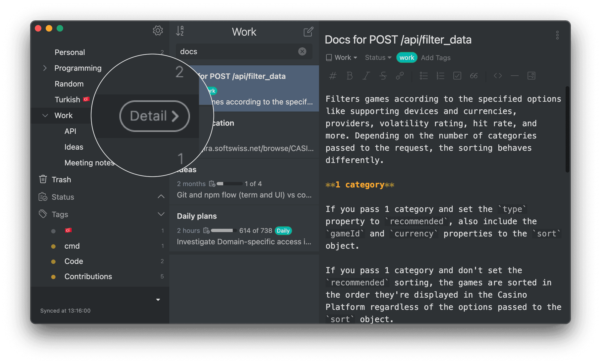
Task: Insert a code block with angle-brackets icon
Action: (498, 76)
